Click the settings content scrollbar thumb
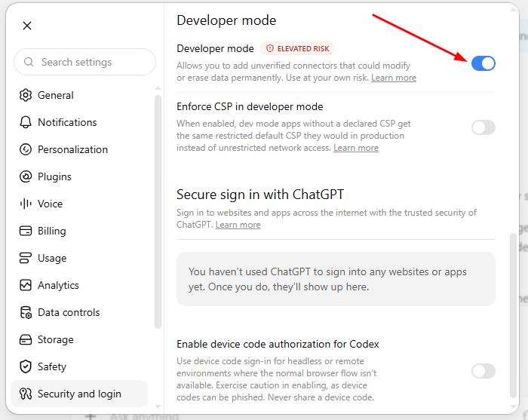The height and width of the screenshot is (420, 528). coord(513,316)
